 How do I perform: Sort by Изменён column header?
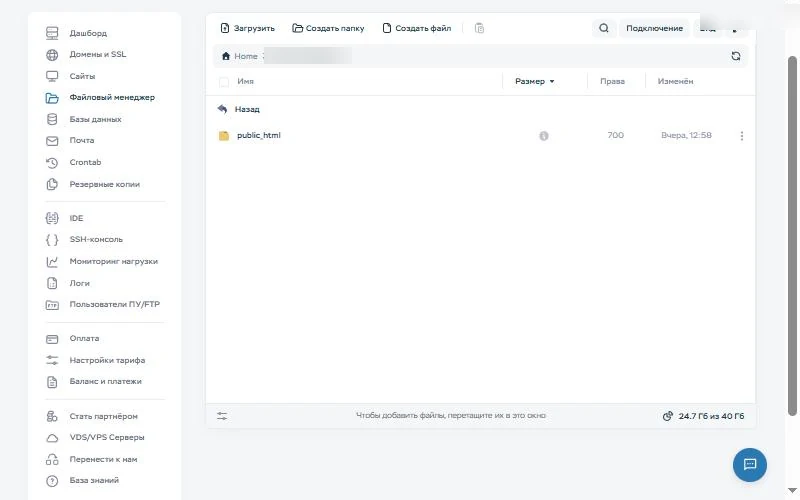pyautogui.click(x=676, y=82)
